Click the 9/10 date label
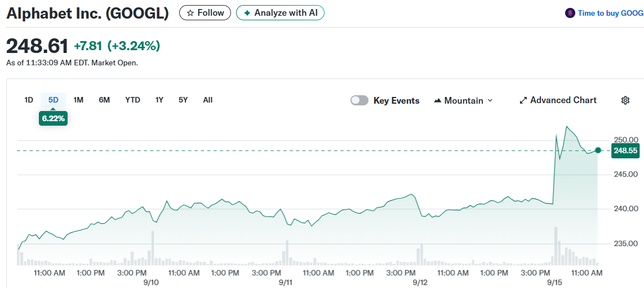Screen dimensions: 644x288 (x=151, y=283)
